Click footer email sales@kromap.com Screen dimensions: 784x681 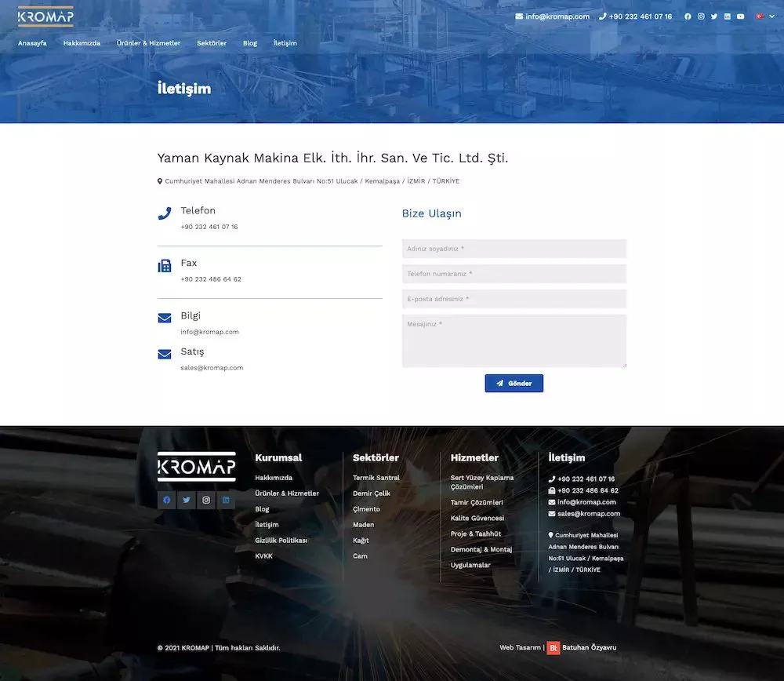[x=589, y=514]
